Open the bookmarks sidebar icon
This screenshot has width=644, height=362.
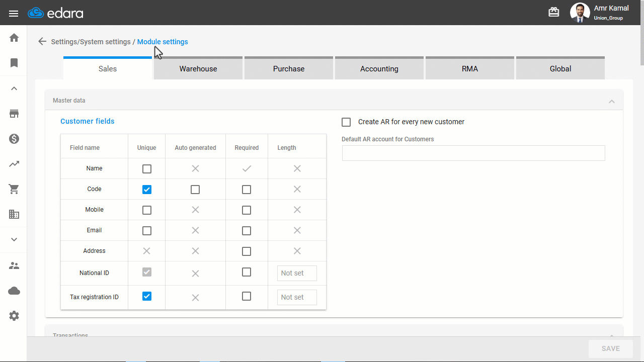tap(14, 63)
